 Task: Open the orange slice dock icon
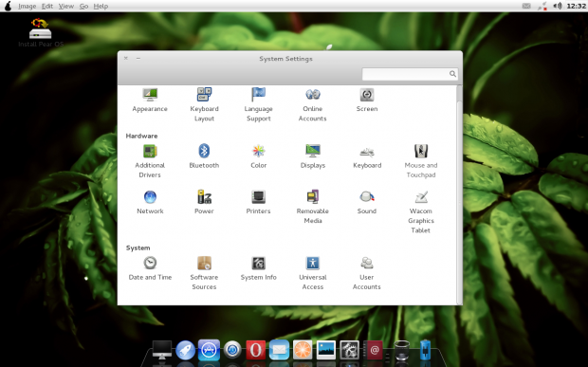point(303,350)
